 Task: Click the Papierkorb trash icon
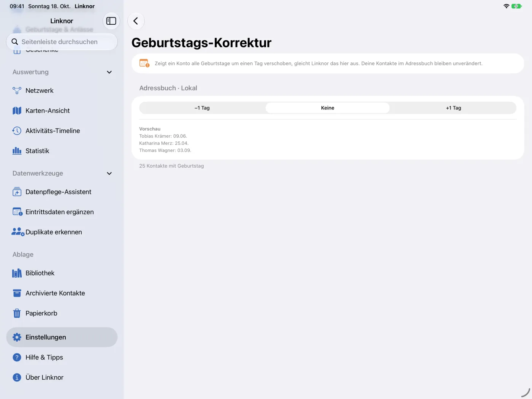coord(17,313)
